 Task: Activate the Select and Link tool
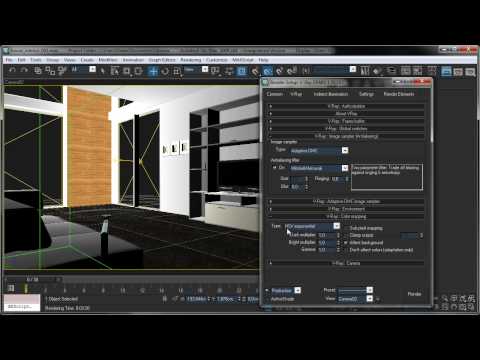click(x=38, y=70)
